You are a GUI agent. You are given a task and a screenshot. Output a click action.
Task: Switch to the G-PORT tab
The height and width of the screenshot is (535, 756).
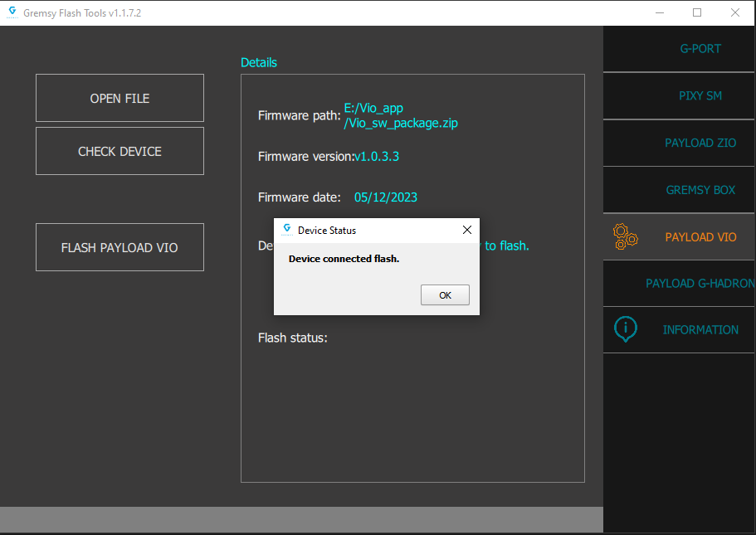(x=700, y=49)
